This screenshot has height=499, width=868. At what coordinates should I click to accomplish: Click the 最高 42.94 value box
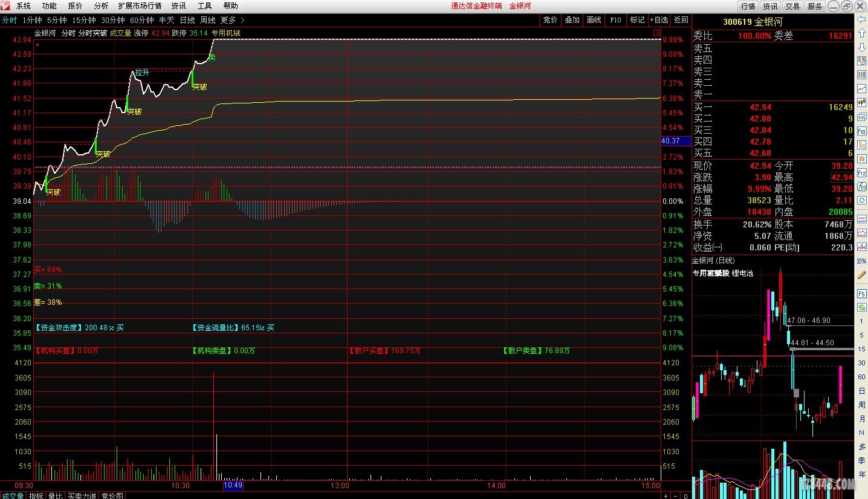(x=842, y=177)
